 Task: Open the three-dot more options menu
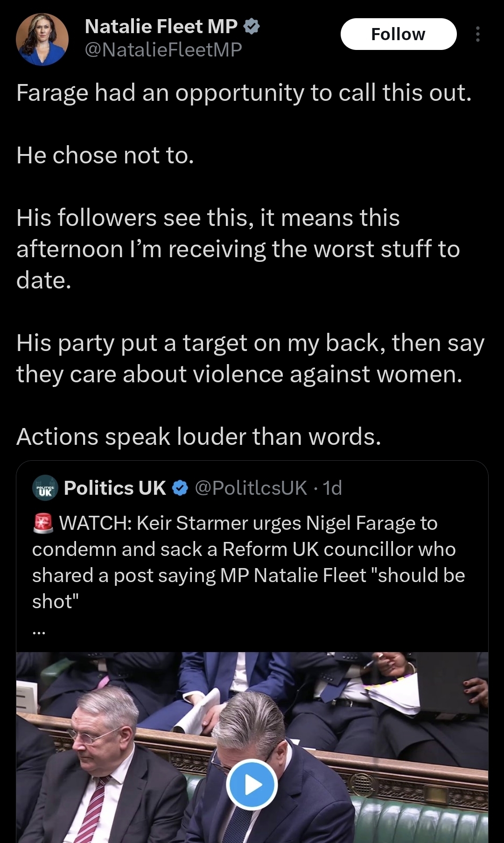click(477, 34)
